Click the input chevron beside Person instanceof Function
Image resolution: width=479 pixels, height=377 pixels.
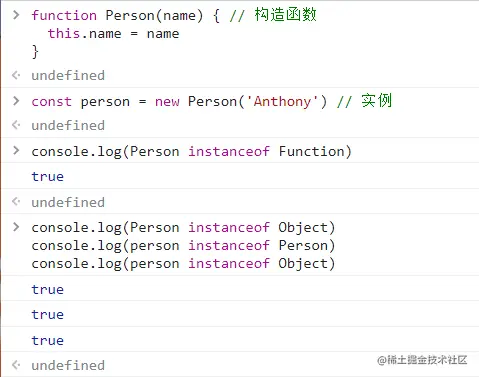coord(16,151)
